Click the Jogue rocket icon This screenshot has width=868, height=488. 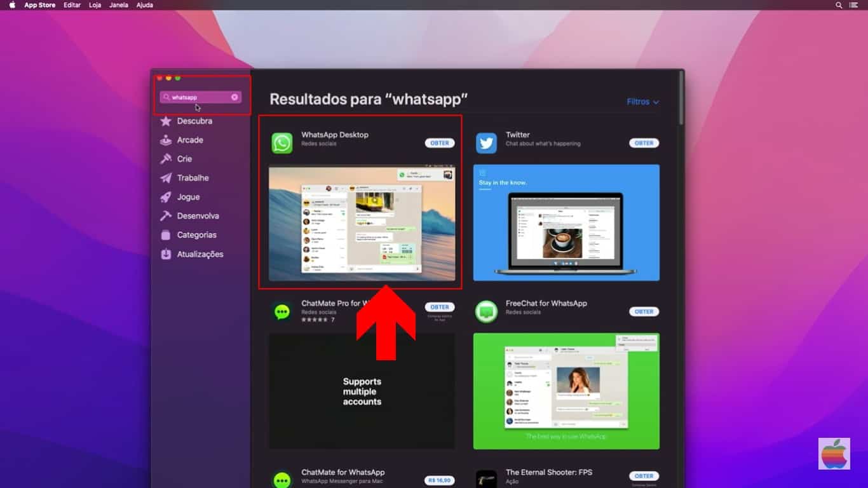tap(166, 197)
